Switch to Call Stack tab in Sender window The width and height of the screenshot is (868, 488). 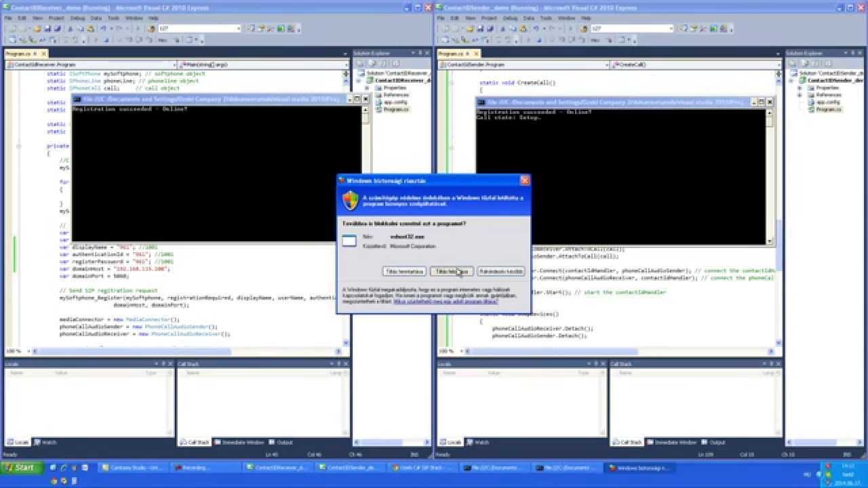pyautogui.click(x=628, y=442)
